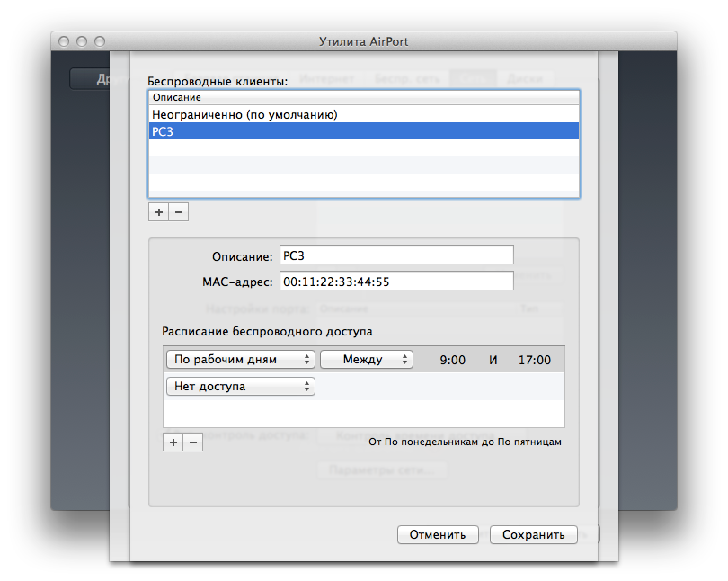This screenshot has width=728, height=581.
Task: Click the 'Описание' text field
Action: click(x=396, y=255)
